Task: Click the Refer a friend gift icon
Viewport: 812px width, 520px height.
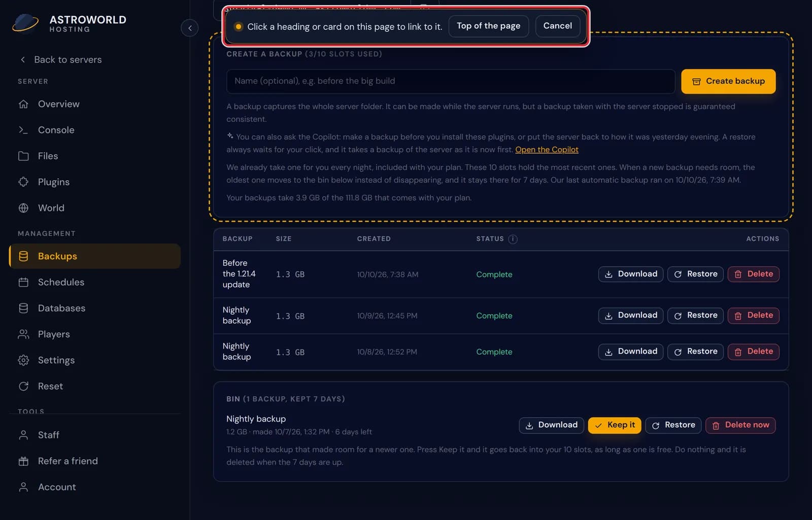Action: coord(23,461)
